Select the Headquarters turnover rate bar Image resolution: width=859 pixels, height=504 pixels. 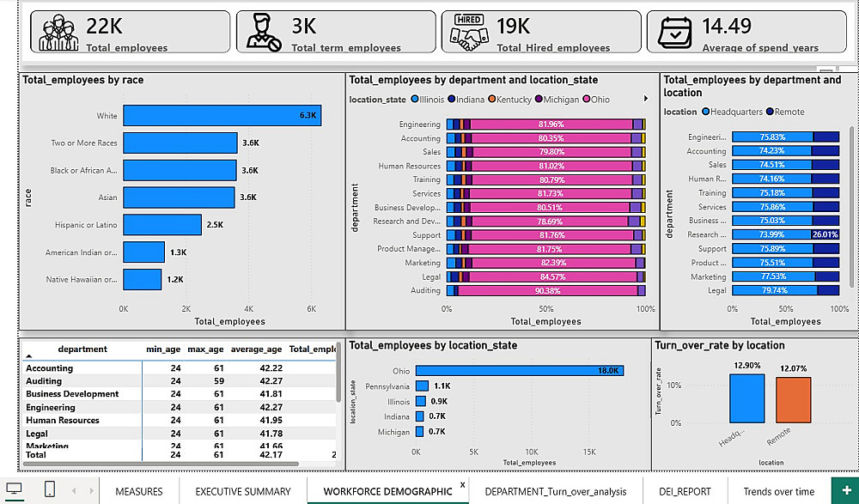pyautogui.click(x=746, y=398)
